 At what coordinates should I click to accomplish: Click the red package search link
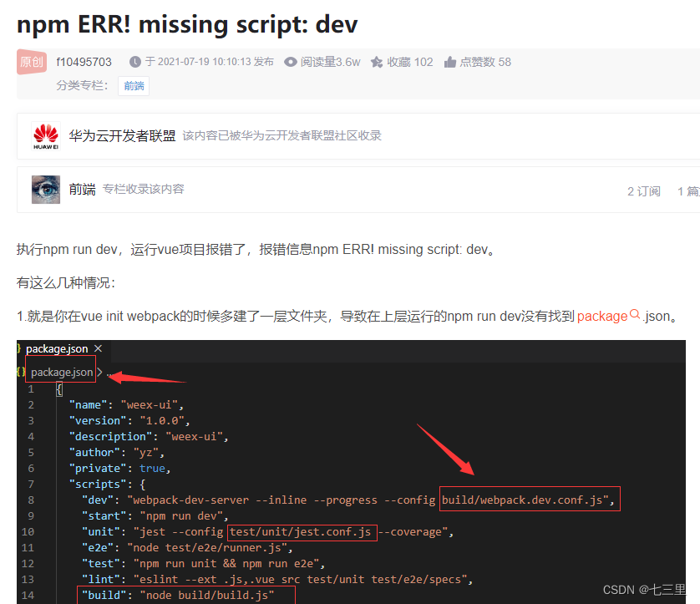602,316
